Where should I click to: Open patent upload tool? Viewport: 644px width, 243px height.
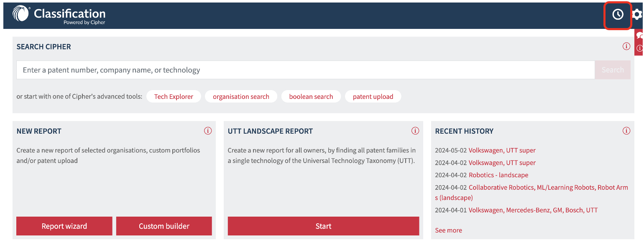pos(373,96)
